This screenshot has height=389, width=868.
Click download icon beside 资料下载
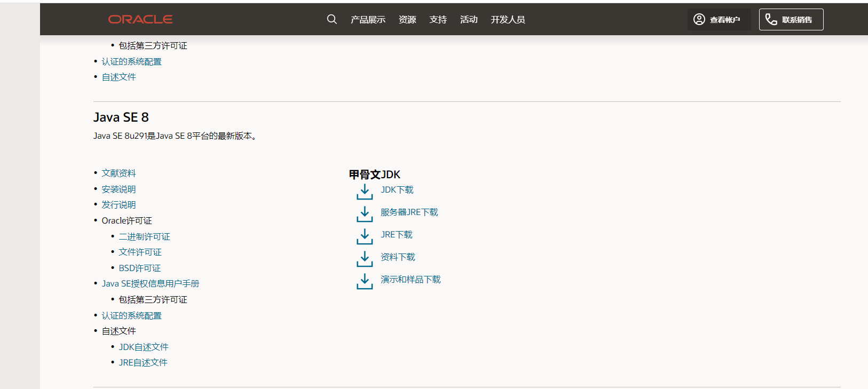[365, 259]
